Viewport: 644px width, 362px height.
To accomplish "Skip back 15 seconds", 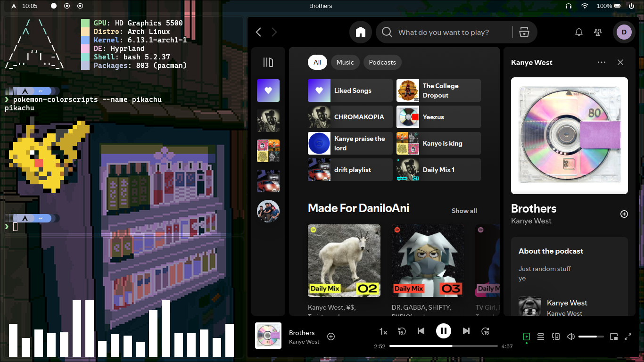I will point(402,331).
